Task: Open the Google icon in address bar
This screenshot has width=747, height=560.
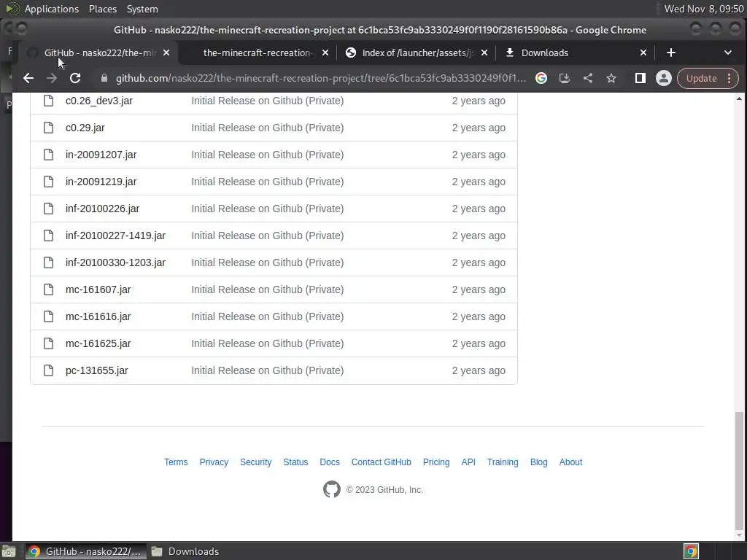Action: [x=541, y=78]
